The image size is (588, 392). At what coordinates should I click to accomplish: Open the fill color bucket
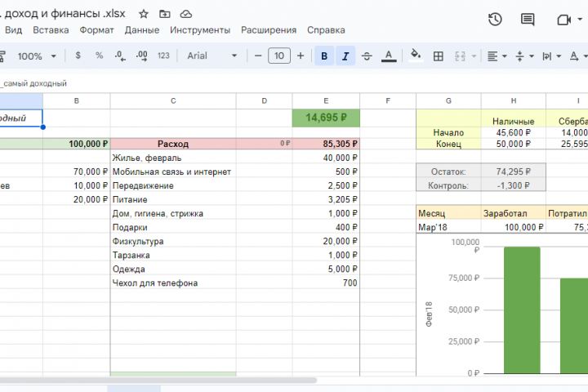point(416,56)
